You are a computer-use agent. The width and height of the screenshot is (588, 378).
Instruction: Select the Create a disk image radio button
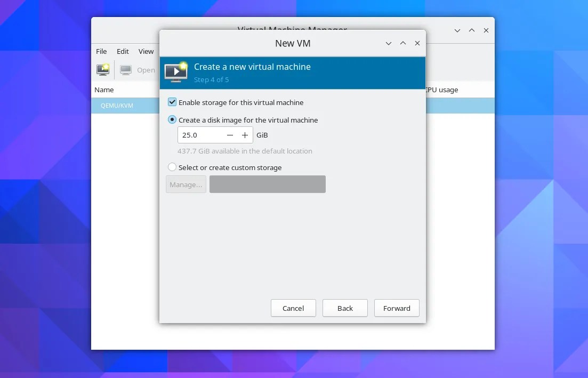click(172, 119)
